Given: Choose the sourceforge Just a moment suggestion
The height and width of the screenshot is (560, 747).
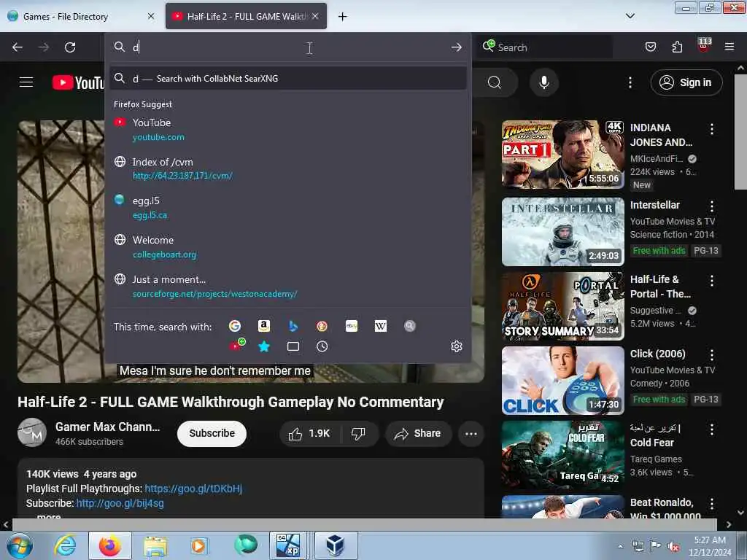Looking at the screenshot, I should point(288,286).
